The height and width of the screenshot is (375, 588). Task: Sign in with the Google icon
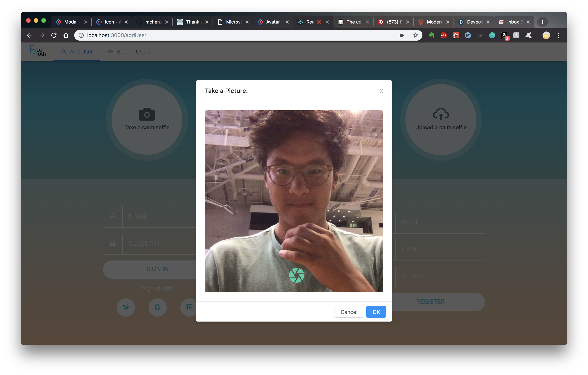coord(157,307)
